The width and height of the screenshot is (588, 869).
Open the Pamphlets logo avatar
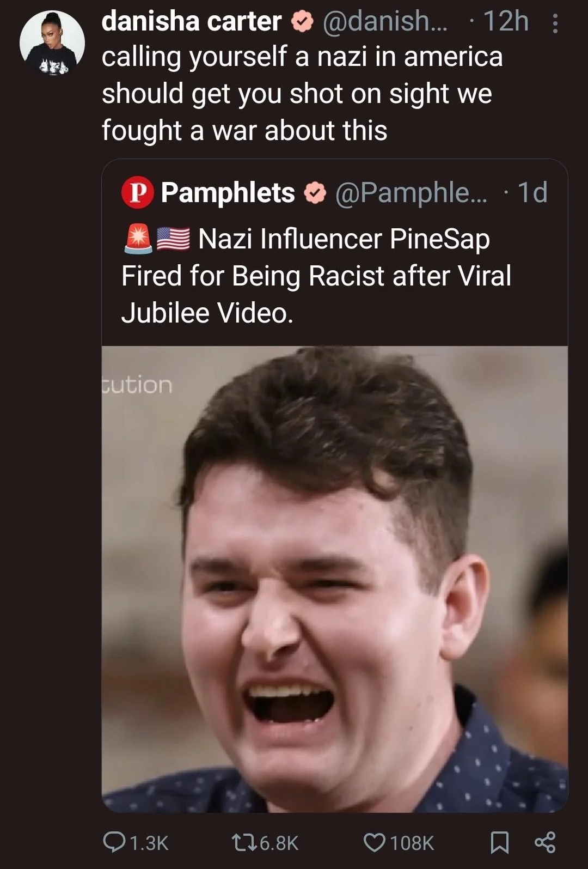[x=138, y=193]
